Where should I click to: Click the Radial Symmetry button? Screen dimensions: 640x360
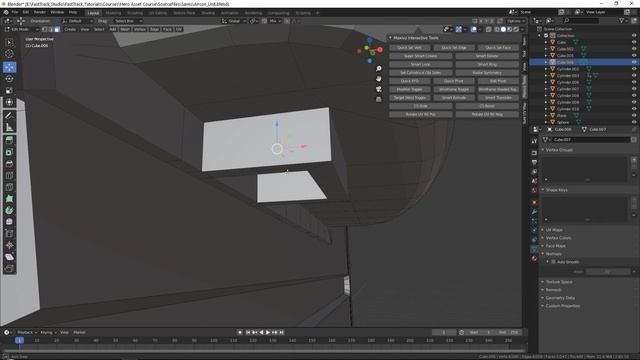[487, 73]
